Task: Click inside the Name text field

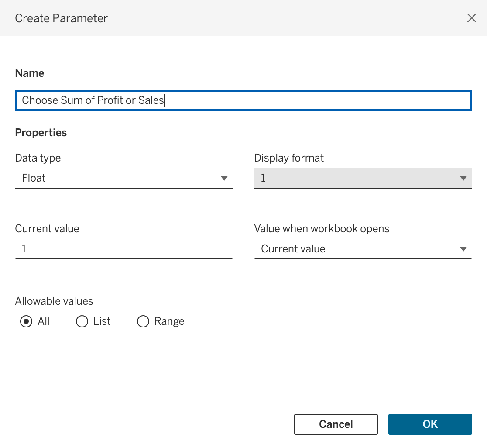Action: pos(243,100)
